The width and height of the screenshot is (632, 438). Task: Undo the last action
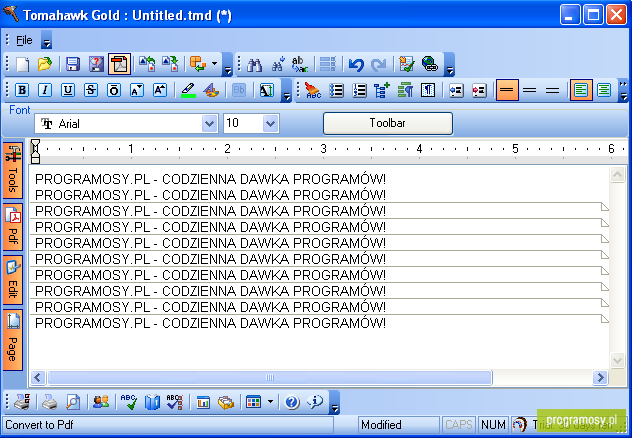point(356,64)
